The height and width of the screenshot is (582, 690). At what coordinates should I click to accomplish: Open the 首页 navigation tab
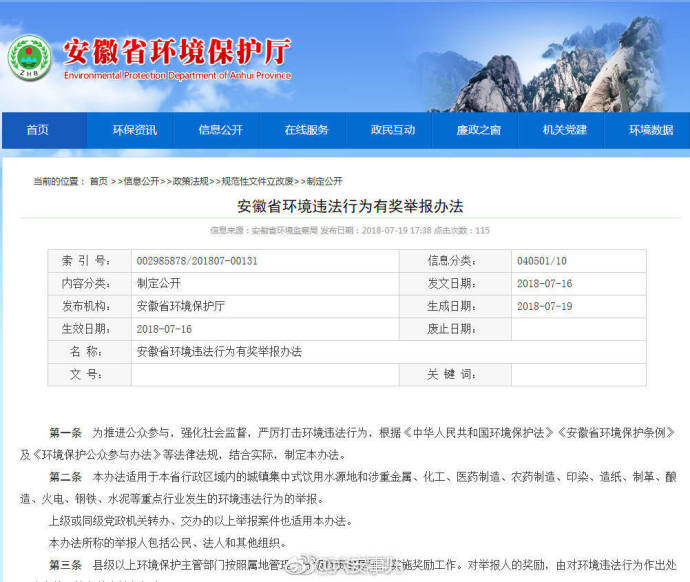pyautogui.click(x=37, y=130)
